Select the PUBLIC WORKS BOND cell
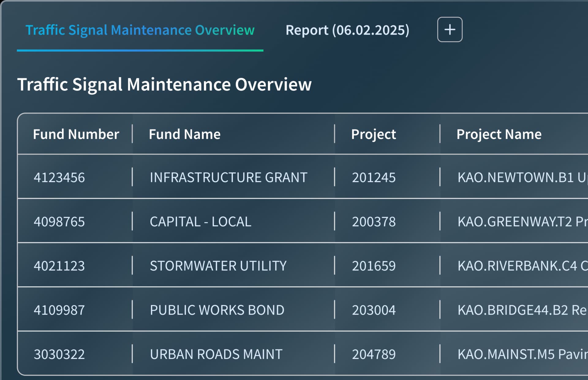Viewport: 588px width, 380px height. pos(217,310)
